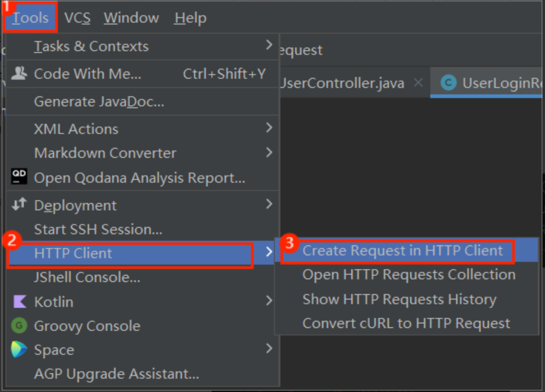Click the Space logo icon
Screen dimensions: 545x392
pyautogui.click(x=19, y=349)
